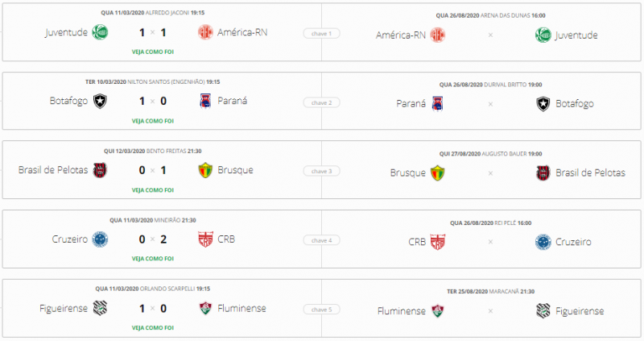Open 'Veja como foi' for Cruzeiro match

(x=153, y=258)
